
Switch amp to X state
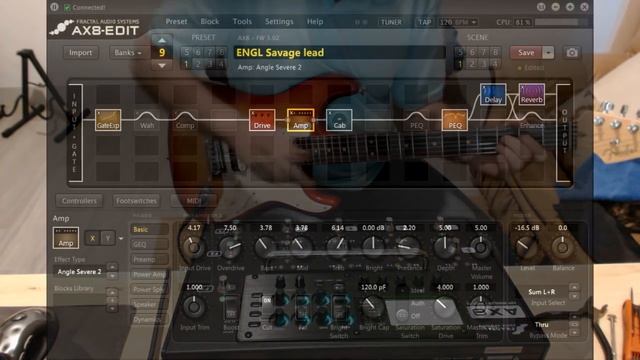(92, 238)
